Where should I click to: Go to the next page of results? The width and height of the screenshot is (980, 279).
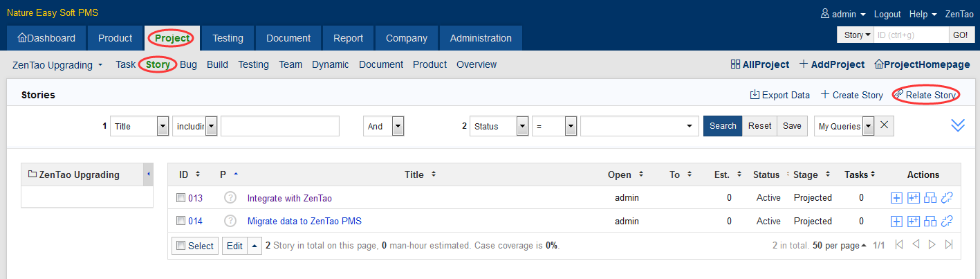point(932,245)
